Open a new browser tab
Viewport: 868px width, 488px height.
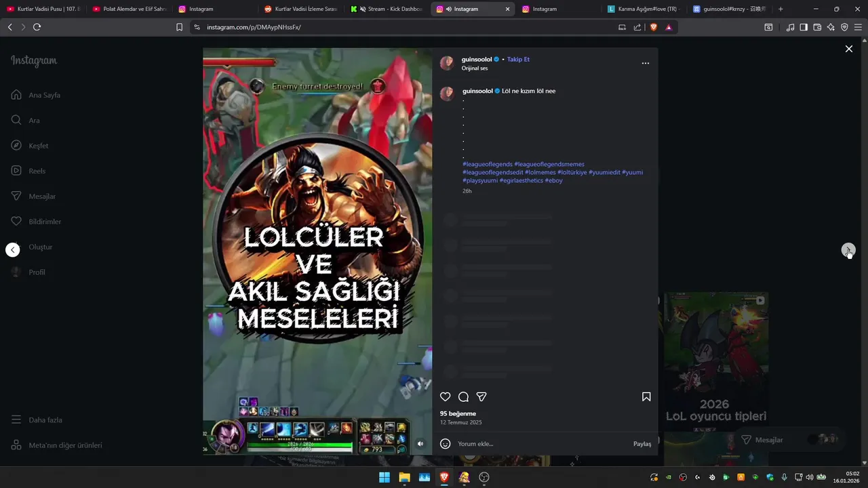pos(781,9)
